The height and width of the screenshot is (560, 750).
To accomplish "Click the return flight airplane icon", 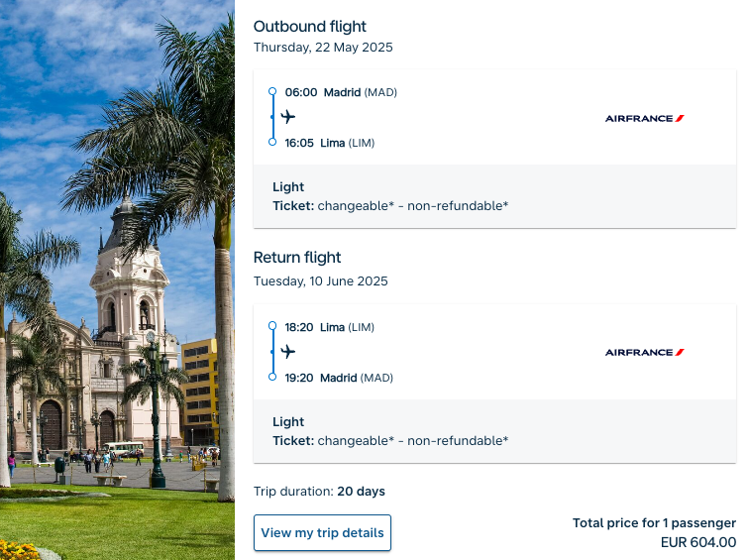I will click(x=288, y=351).
